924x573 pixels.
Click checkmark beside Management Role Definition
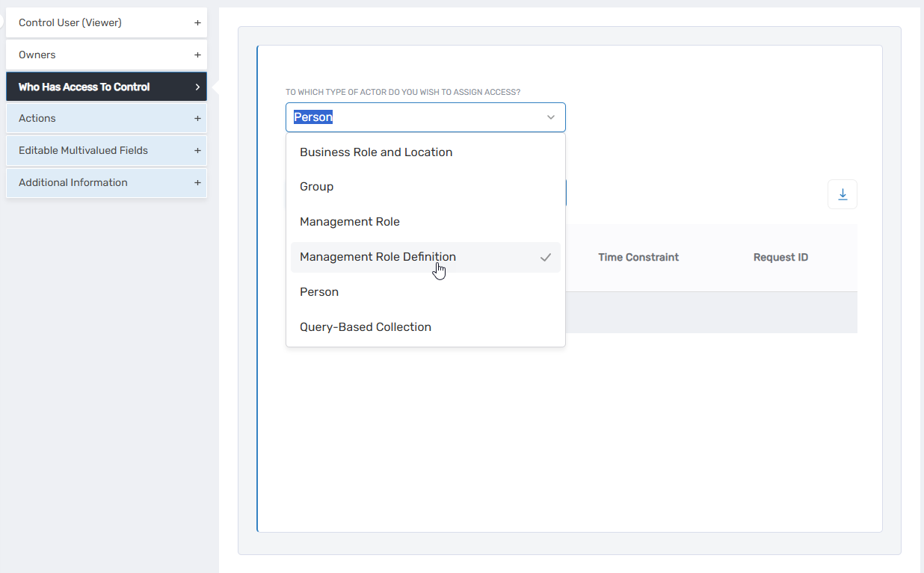(546, 257)
